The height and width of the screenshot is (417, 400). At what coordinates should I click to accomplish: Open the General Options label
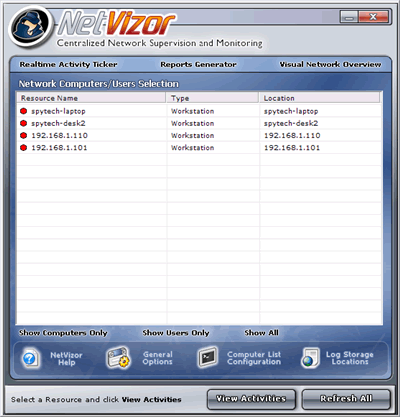[x=158, y=358]
